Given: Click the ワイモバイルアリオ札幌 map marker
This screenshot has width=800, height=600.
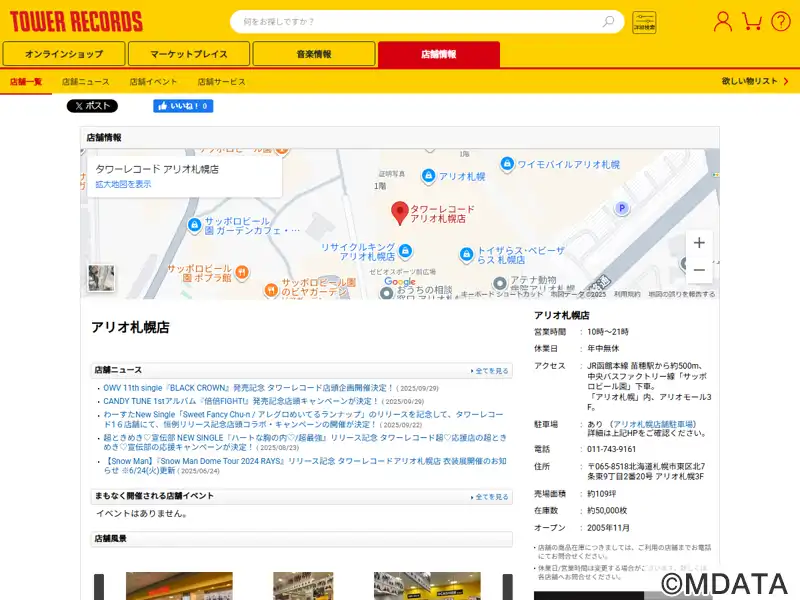Looking at the screenshot, I should tap(507, 164).
